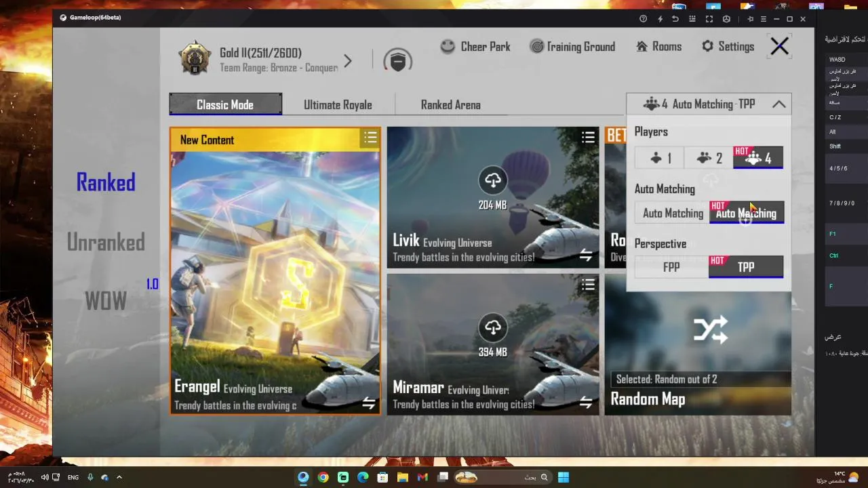Image resolution: width=868 pixels, height=488 pixels.
Task: Select non-HOT Auto Matching option on left
Action: [x=672, y=213]
